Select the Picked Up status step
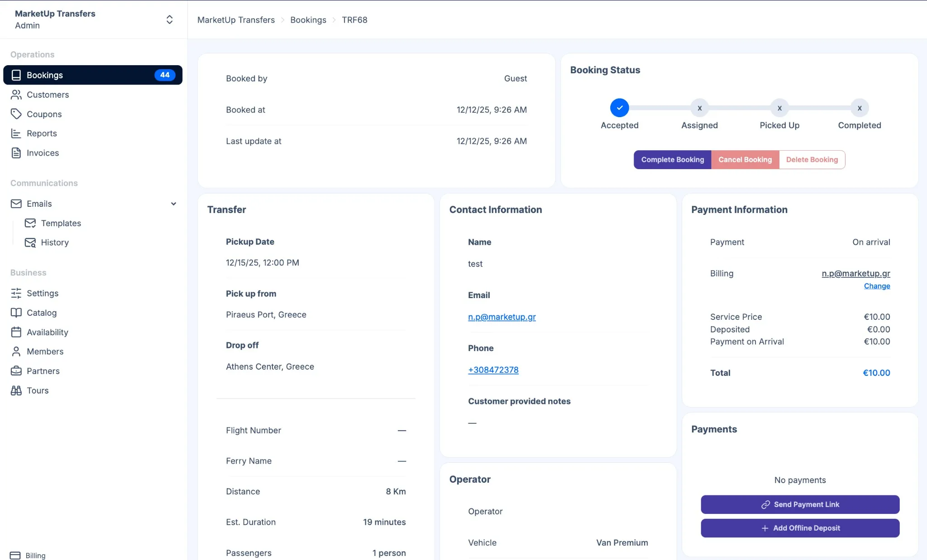This screenshot has height=560, width=927. tap(779, 108)
